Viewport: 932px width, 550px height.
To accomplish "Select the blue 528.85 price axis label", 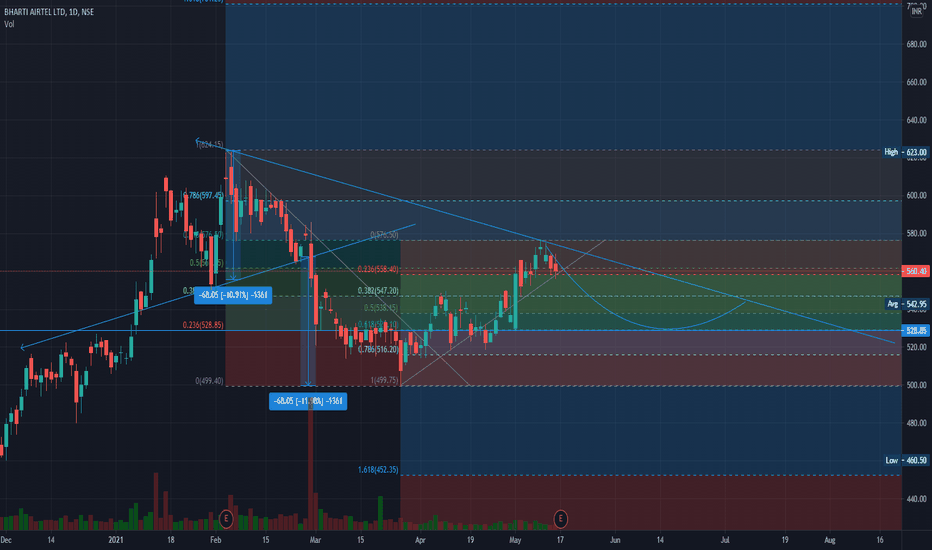I will click(915, 330).
